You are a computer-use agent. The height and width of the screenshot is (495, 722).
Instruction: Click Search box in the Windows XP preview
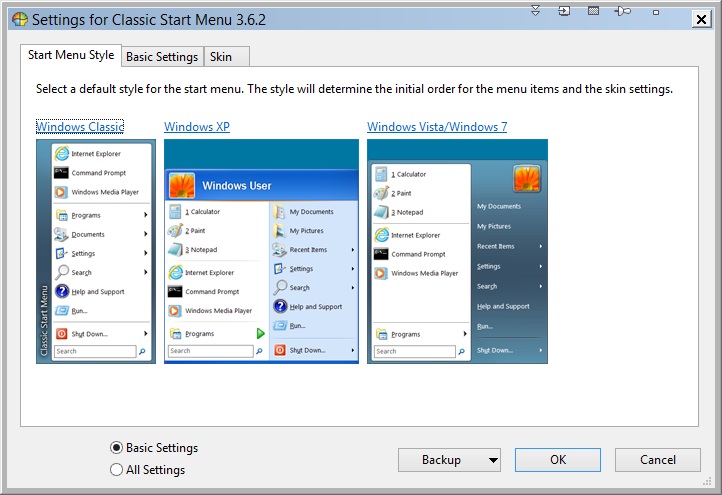[x=210, y=351]
